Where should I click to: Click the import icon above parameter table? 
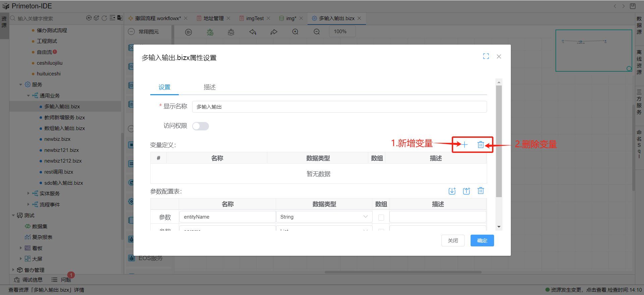[x=452, y=191]
